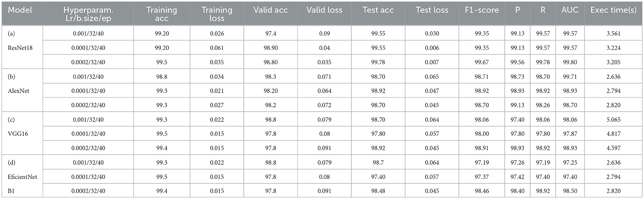Select the EficientNet model label
Viewport: 644px width, 199px height.
[22, 177]
